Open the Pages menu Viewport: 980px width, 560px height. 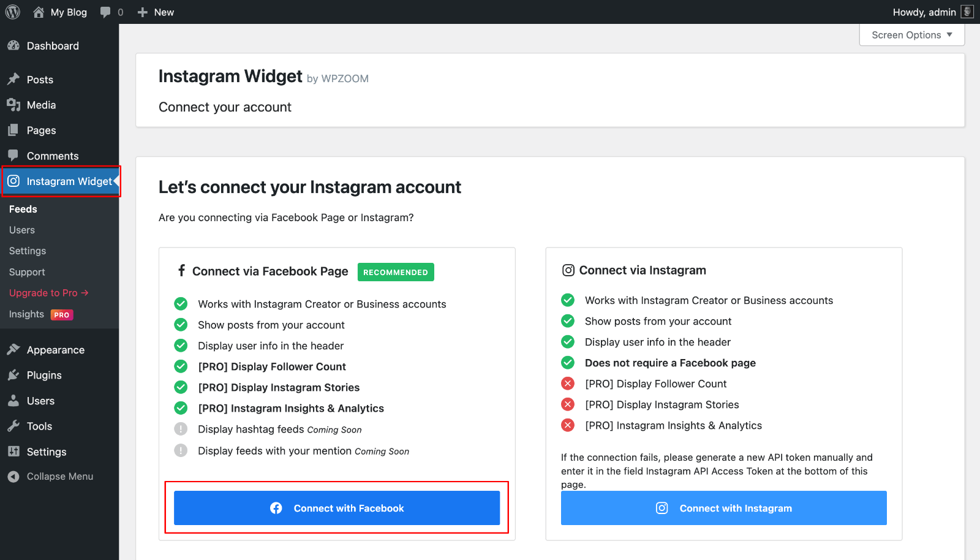pyautogui.click(x=59, y=131)
